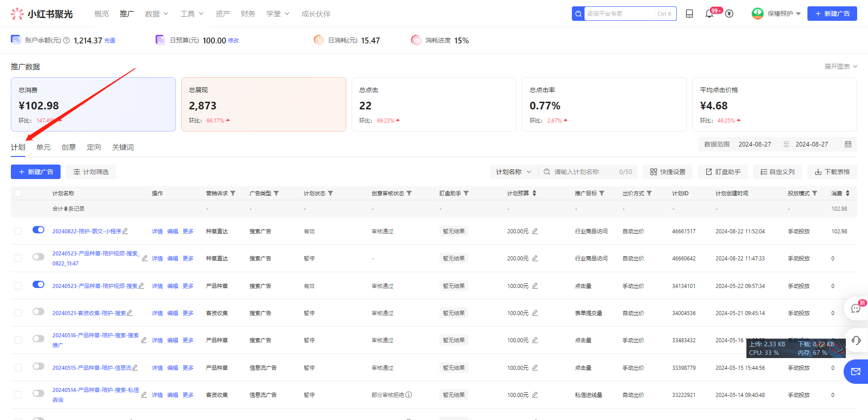
Task: Enable plan 20240515-产品种草-陪护-信息流 switch
Action: pyautogui.click(x=38, y=366)
